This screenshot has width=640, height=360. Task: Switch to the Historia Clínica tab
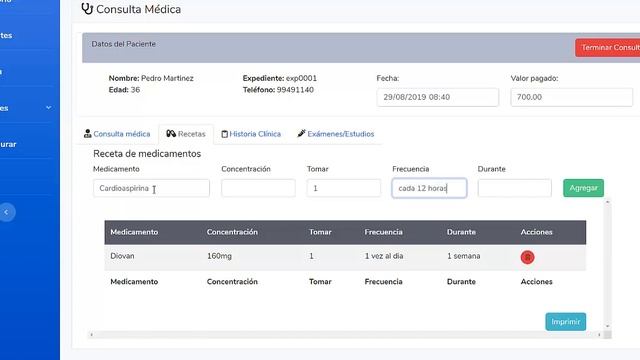coord(251,134)
